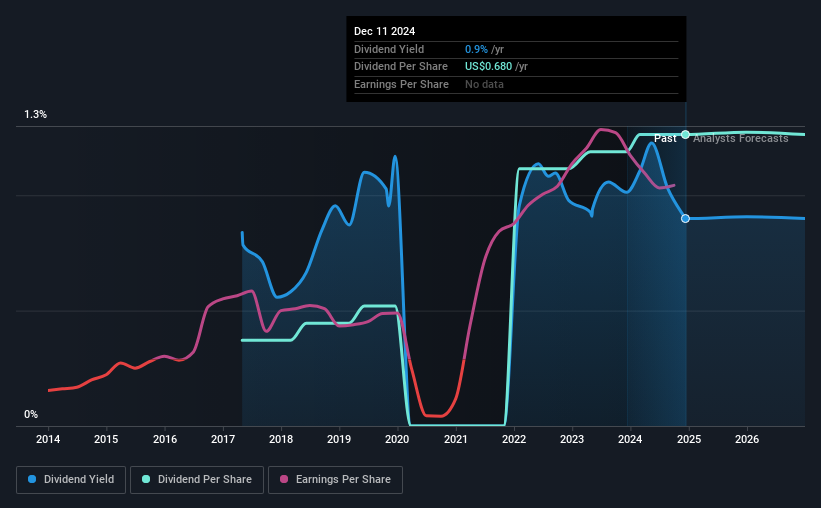Click the 2015 x-axis label
The image size is (821, 508).
click(x=106, y=439)
